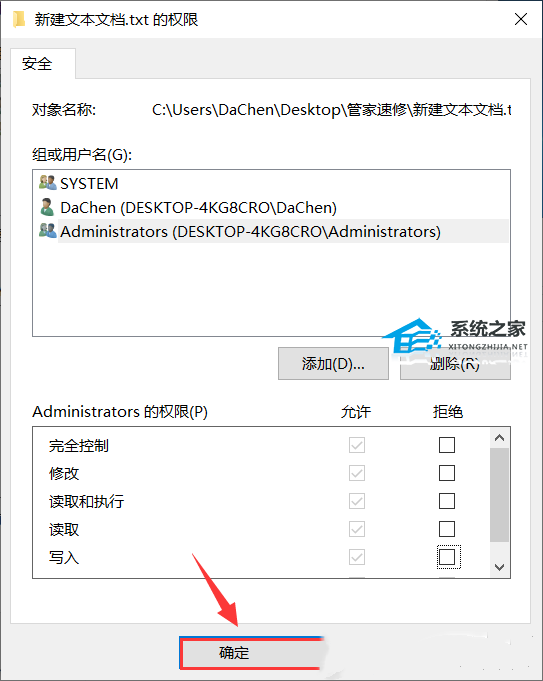
Task: Close the permissions dialog with X
Action: click(x=520, y=19)
